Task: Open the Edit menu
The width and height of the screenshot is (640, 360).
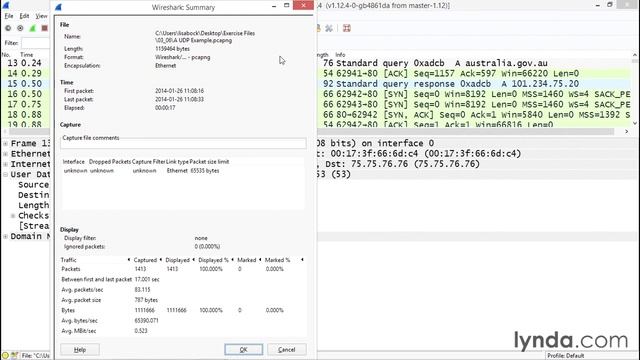Action: click(x=24, y=16)
